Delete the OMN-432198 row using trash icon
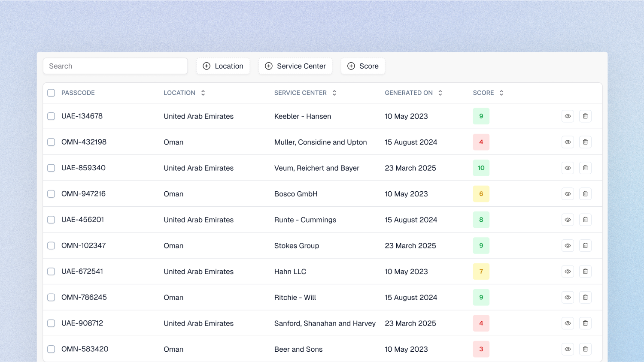Viewport: 644px width, 362px height. pos(585,142)
